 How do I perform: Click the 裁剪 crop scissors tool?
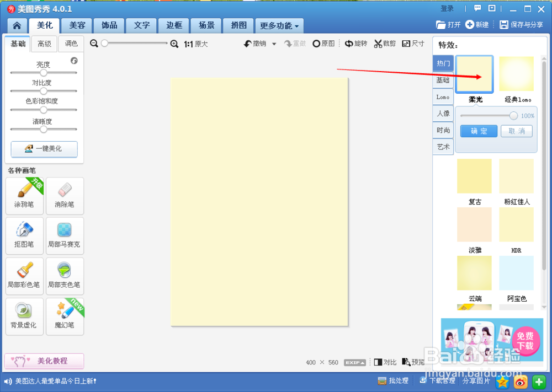pyautogui.click(x=385, y=44)
